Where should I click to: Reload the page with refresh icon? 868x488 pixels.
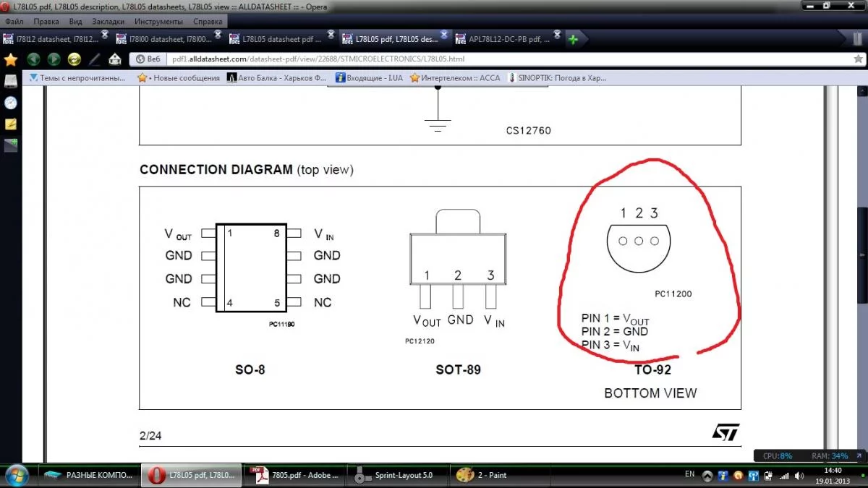point(74,59)
